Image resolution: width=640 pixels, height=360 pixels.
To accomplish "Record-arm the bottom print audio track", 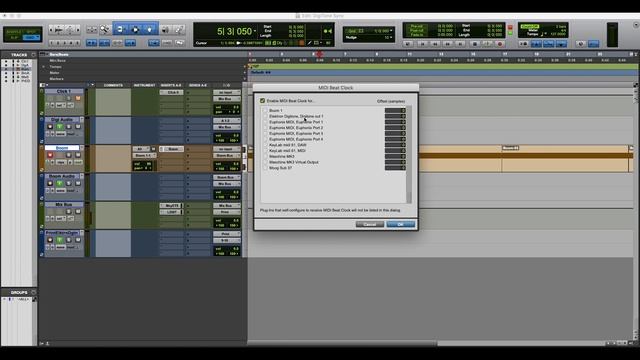I will tap(50, 240).
